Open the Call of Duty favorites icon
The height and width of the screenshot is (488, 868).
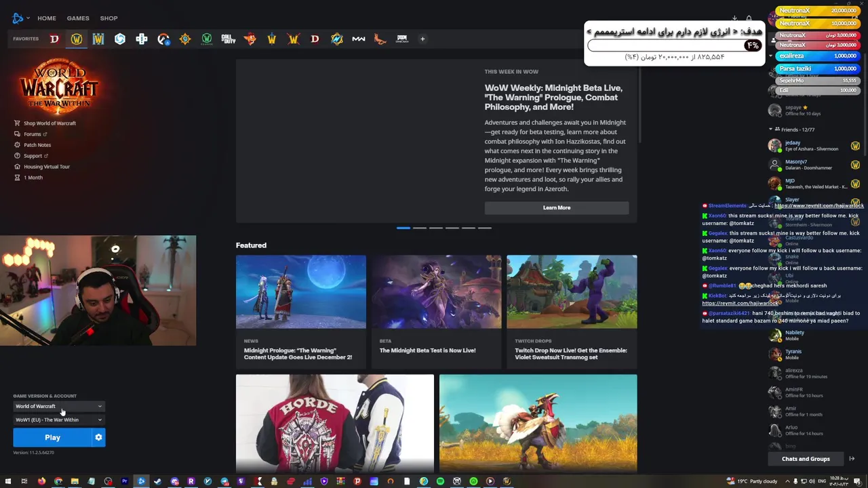pyautogui.click(x=229, y=39)
